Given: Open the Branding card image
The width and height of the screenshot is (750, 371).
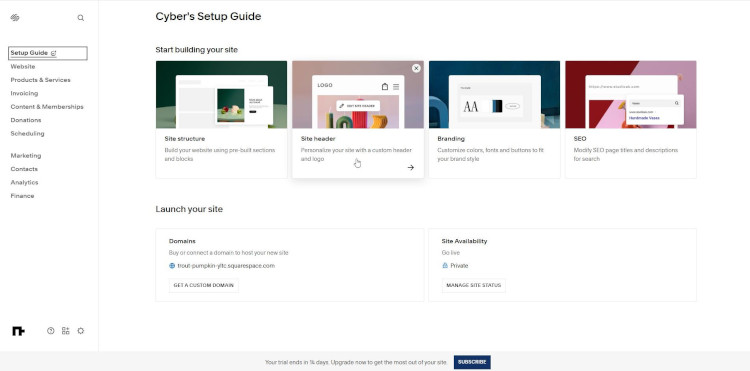Looking at the screenshot, I should point(494,95).
